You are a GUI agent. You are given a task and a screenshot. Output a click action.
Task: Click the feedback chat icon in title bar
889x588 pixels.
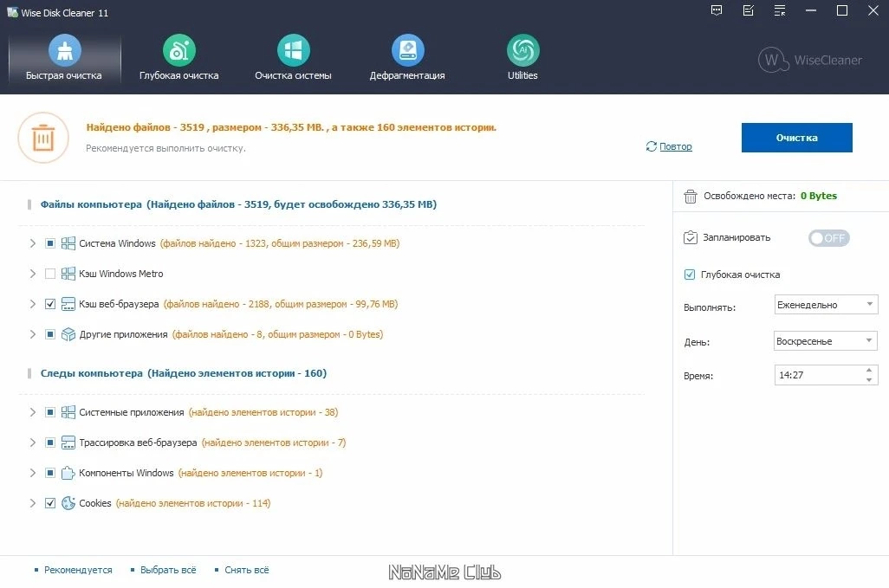(717, 10)
